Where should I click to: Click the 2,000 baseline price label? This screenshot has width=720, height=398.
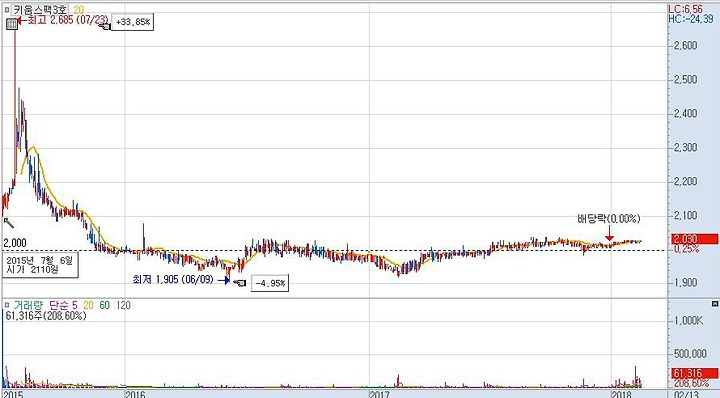pos(15,243)
